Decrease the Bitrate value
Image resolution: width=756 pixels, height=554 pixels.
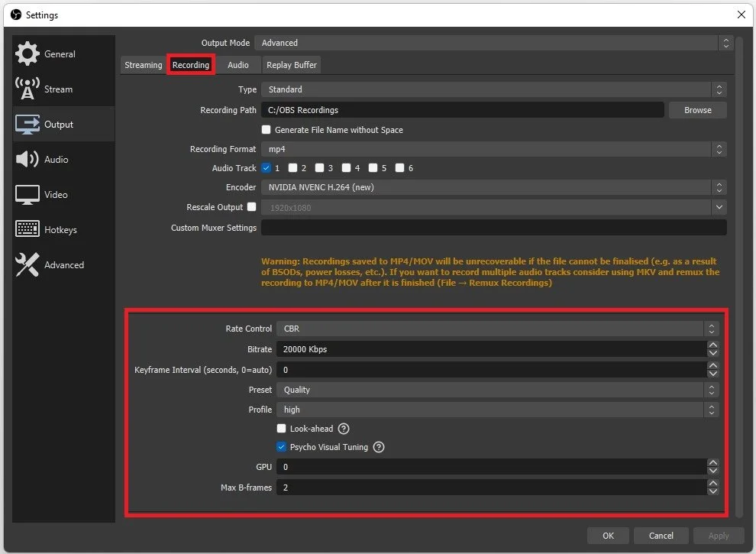pos(713,353)
